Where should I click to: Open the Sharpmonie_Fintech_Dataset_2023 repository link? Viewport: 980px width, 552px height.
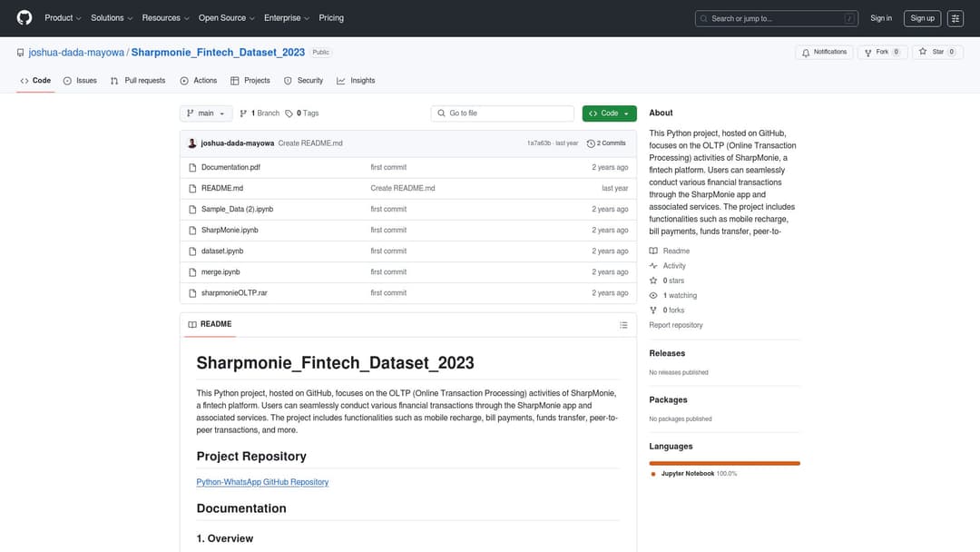click(x=218, y=53)
